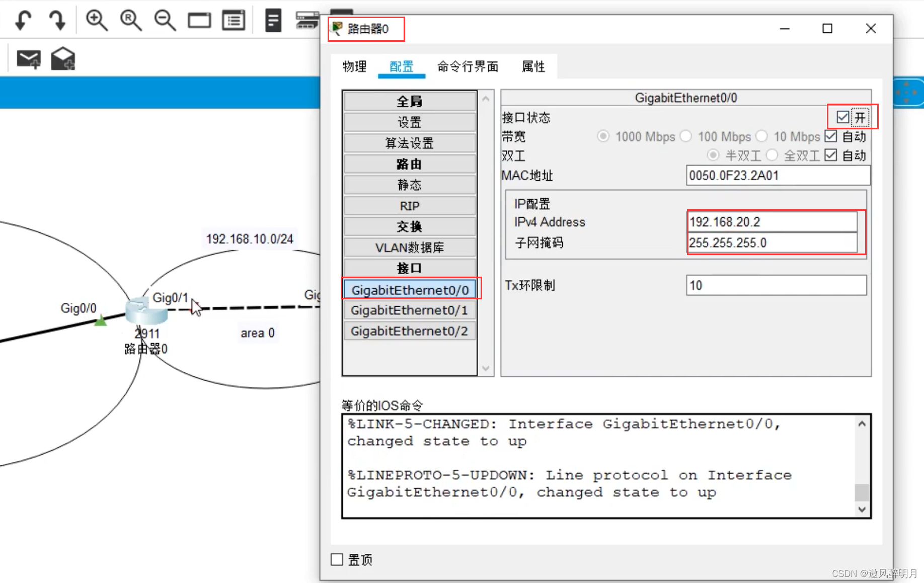This screenshot has width=924, height=583.
Task: Enable the always-on-top checkbox
Action: [x=337, y=559]
